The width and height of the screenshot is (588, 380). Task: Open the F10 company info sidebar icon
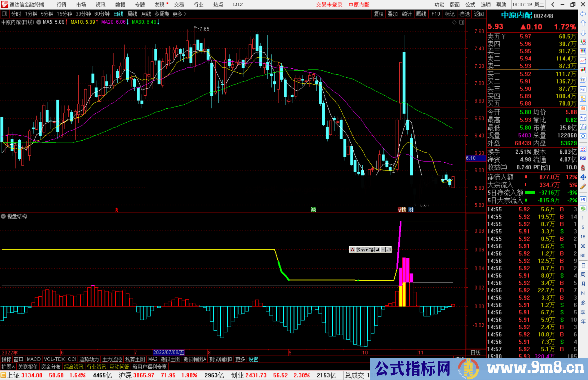click(x=583, y=89)
